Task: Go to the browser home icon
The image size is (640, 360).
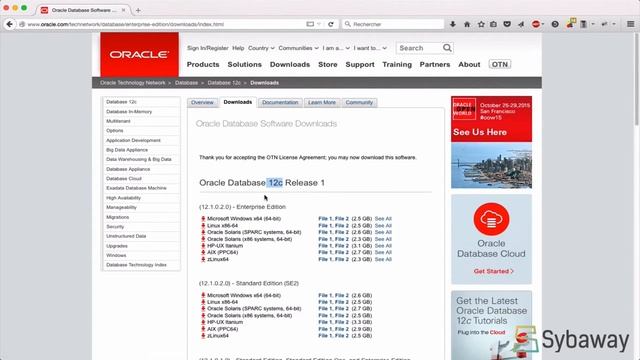Action: [x=467, y=24]
